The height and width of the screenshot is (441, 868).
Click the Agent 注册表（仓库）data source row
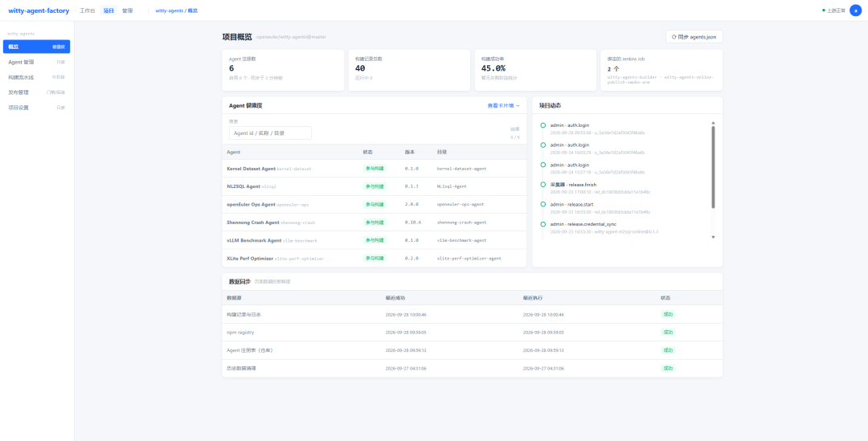click(473, 350)
